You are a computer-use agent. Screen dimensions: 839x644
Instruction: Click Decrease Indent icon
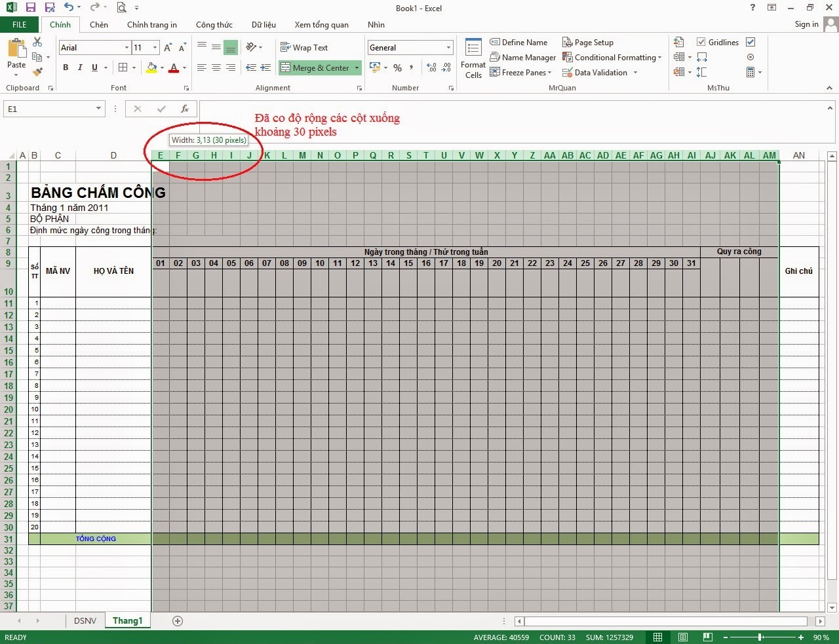point(251,67)
